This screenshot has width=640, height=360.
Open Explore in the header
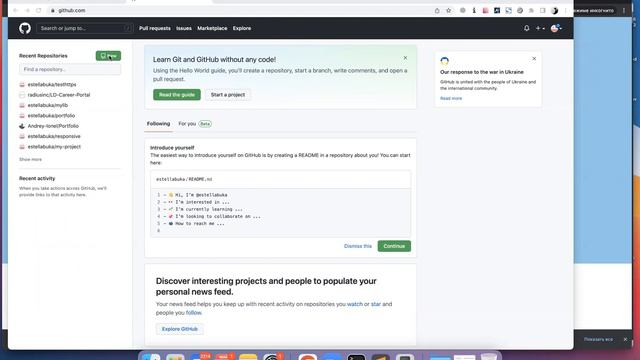click(242, 28)
